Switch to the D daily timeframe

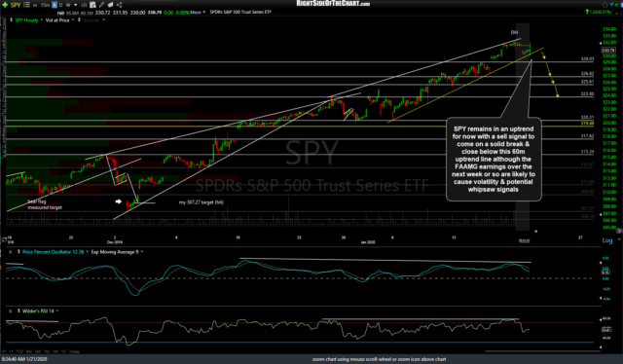tap(60, 5)
